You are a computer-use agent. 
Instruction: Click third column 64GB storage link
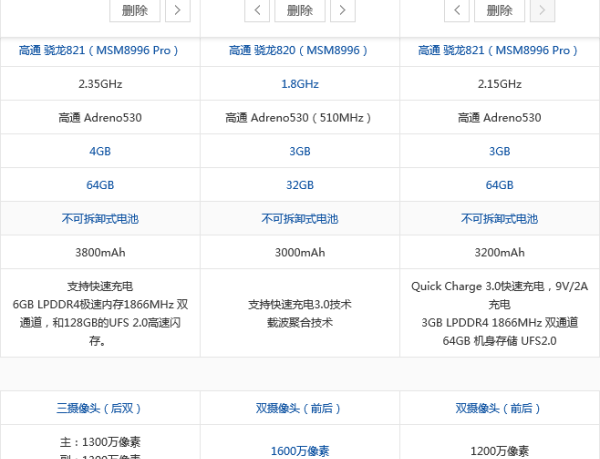coord(500,185)
